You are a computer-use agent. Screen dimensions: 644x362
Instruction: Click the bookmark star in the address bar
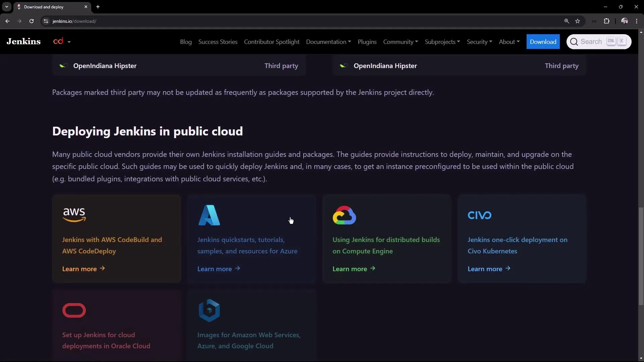[x=578, y=21]
